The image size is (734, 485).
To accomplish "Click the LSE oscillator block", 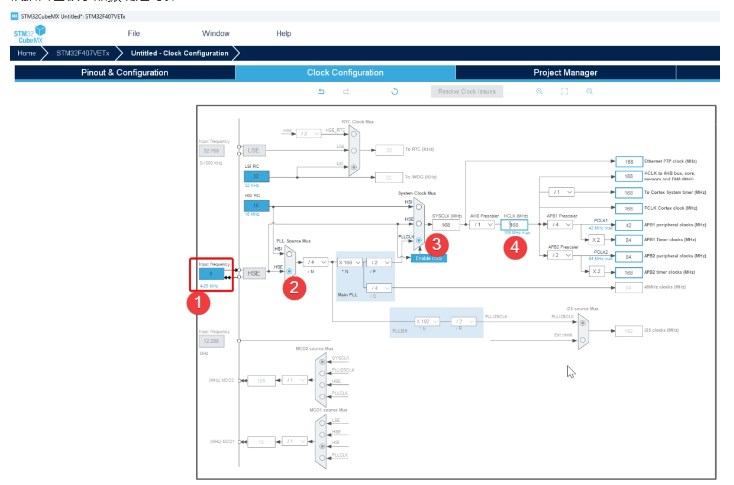I will coord(253,150).
